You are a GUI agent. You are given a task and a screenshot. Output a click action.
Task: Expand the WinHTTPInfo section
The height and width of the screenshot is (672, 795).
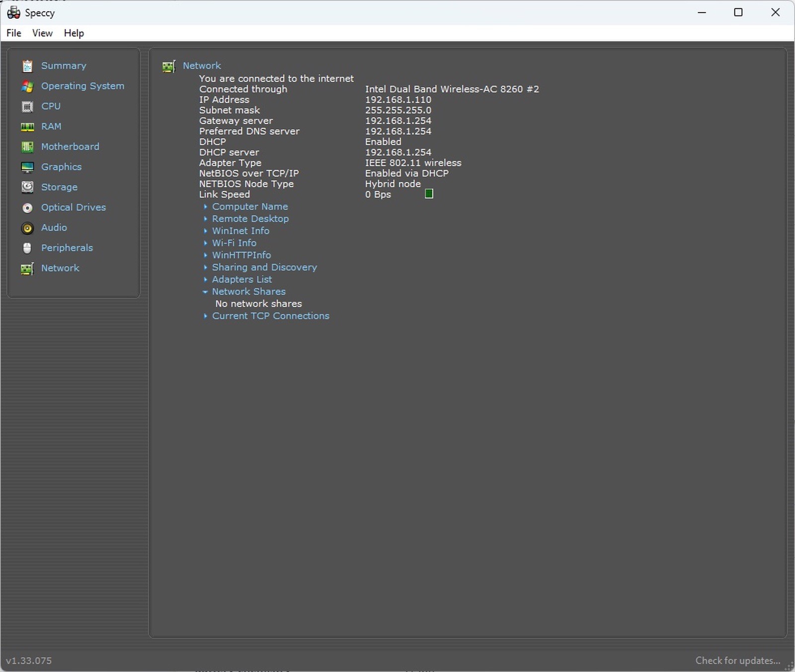point(205,255)
